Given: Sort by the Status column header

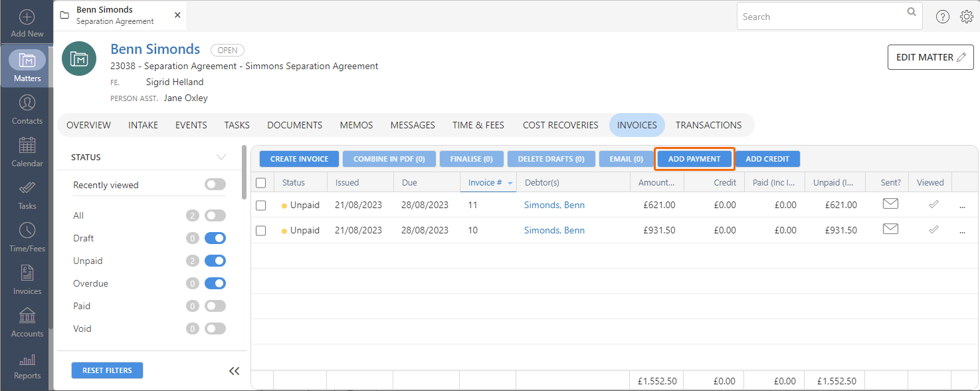Looking at the screenshot, I should coord(300,182).
